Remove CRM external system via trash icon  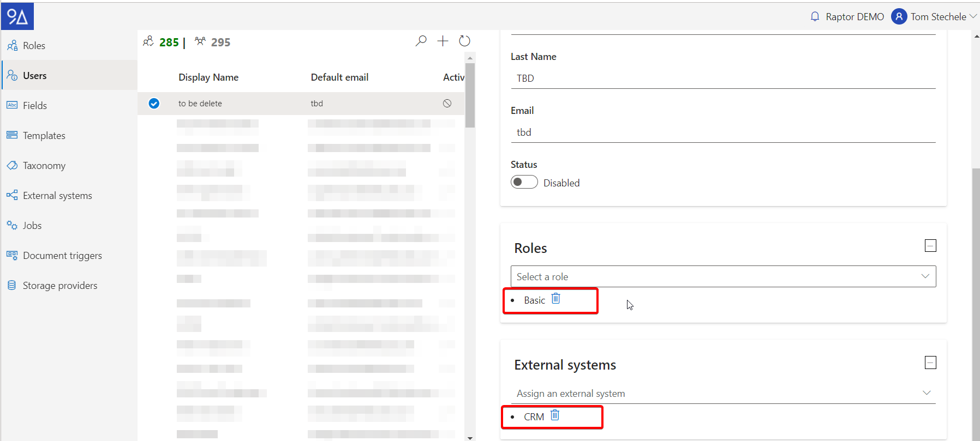pyautogui.click(x=554, y=415)
